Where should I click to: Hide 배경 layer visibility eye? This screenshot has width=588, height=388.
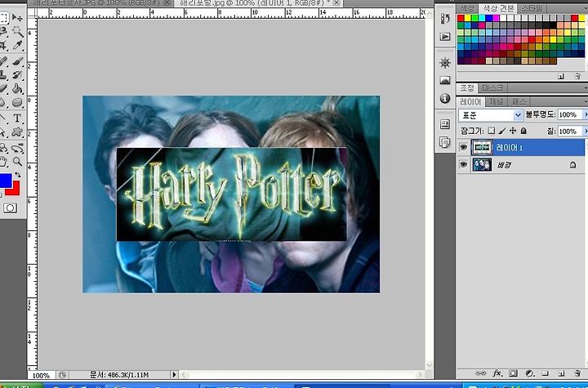(464, 164)
